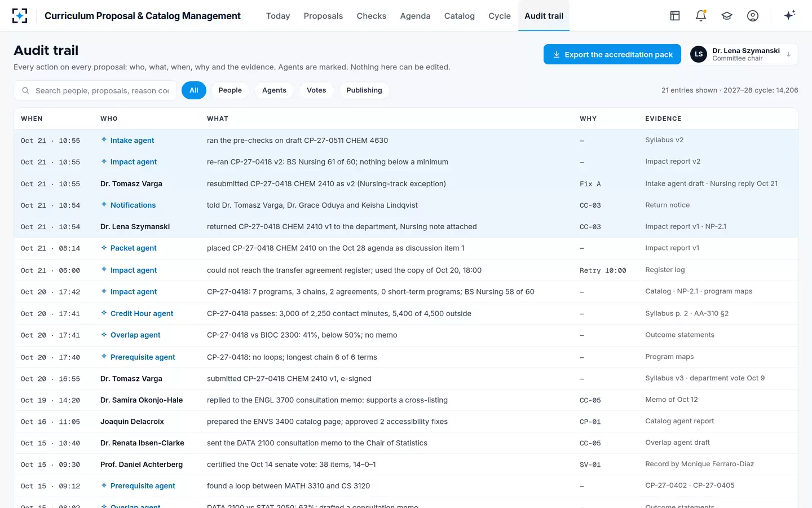Export the accreditation pack
The image size is (812, 508).
pyautogui.click(x=612, y=54)
